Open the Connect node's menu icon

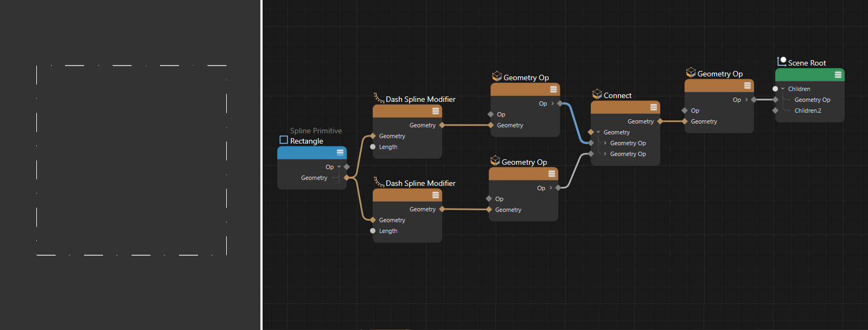[654, 107]
